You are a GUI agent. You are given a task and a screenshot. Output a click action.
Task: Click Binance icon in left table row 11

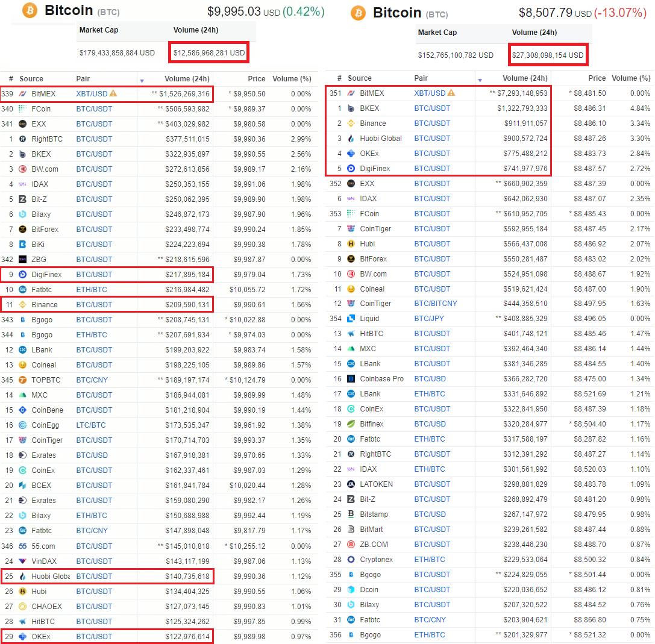[22, 305]
